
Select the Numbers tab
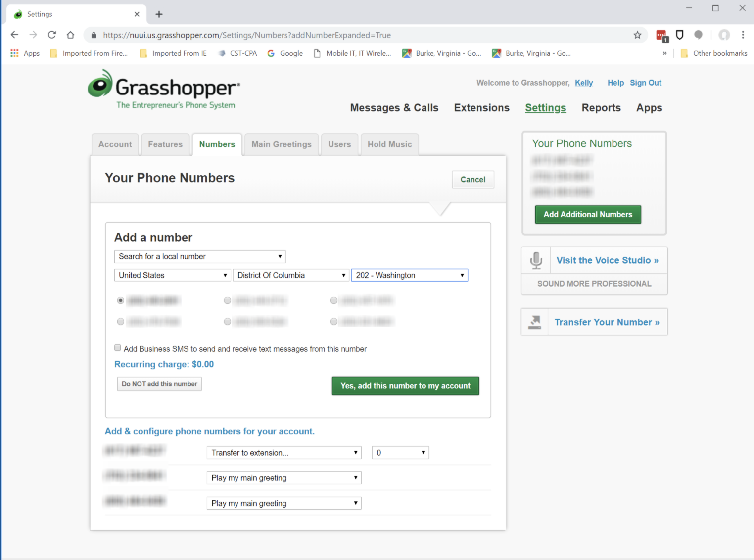tap(217, 144)
